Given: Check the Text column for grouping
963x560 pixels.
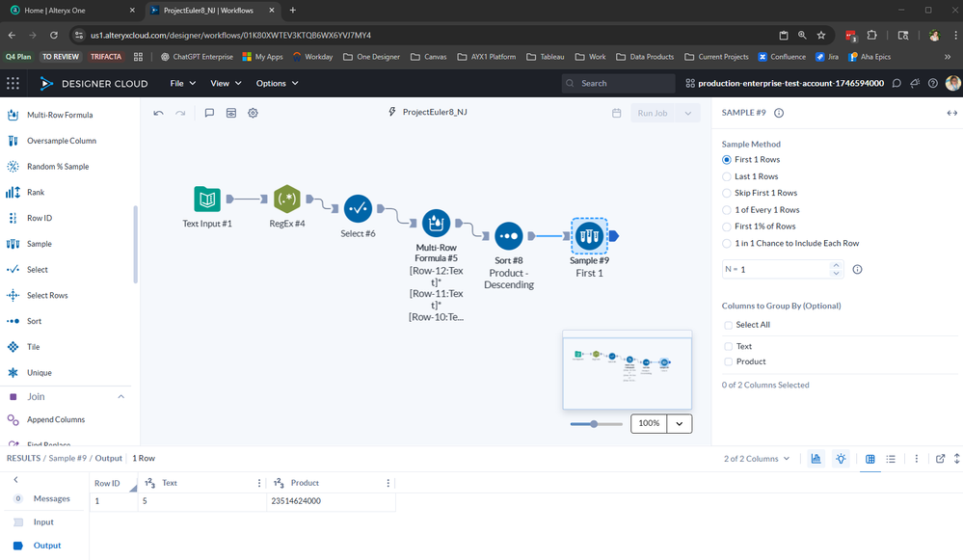Looking at the screenshot, I should pos(729,346).
